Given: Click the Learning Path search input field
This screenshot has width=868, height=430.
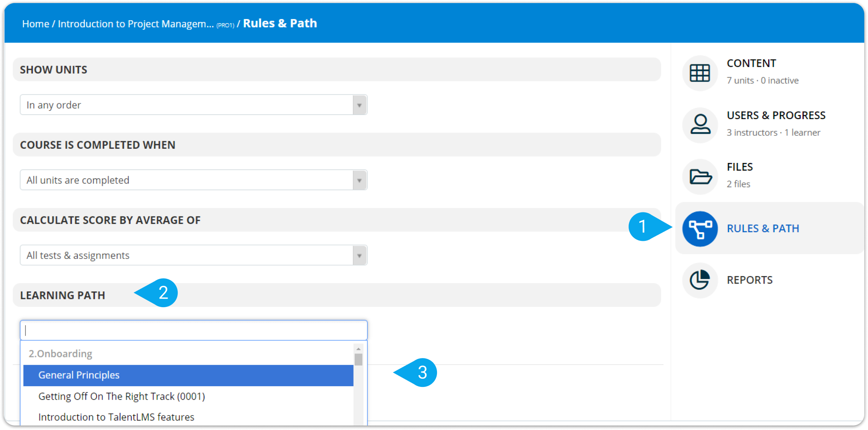Looking at the screenshot, I should click(x=193, y=330).
